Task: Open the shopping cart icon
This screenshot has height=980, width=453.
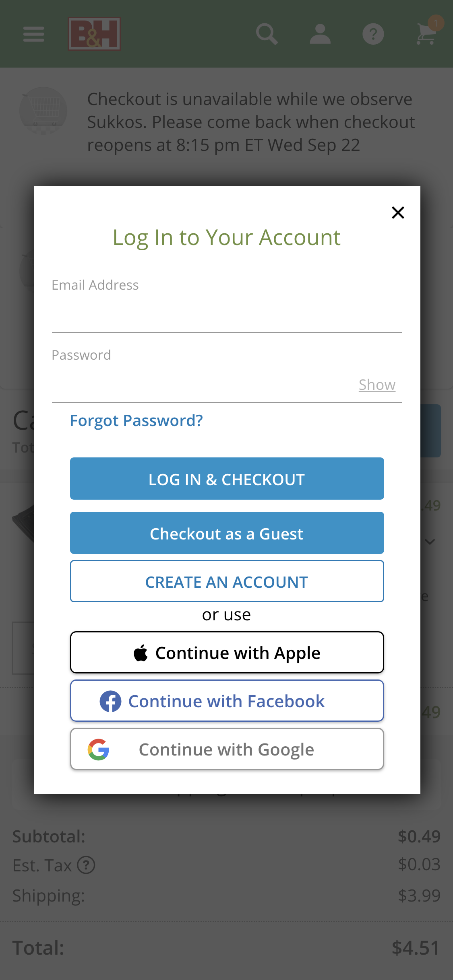Action: tap(425, 35)
